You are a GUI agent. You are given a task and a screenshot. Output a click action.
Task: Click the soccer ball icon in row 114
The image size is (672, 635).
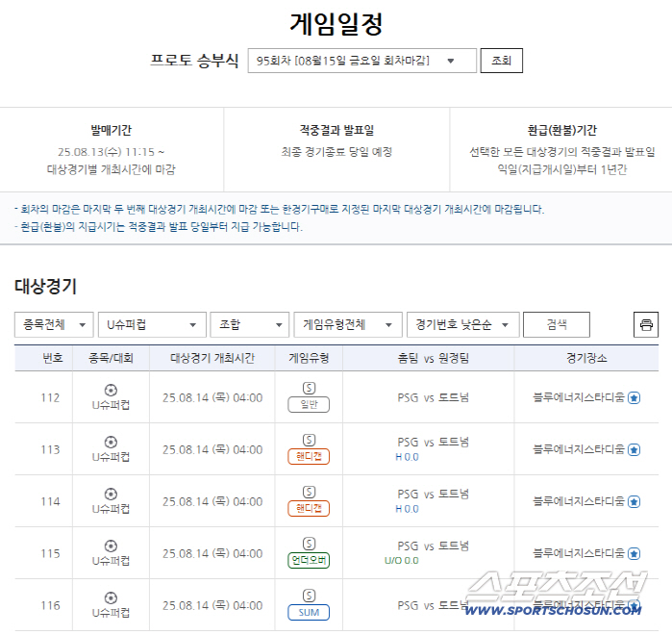pyautogui.click(x=111, y=494)
